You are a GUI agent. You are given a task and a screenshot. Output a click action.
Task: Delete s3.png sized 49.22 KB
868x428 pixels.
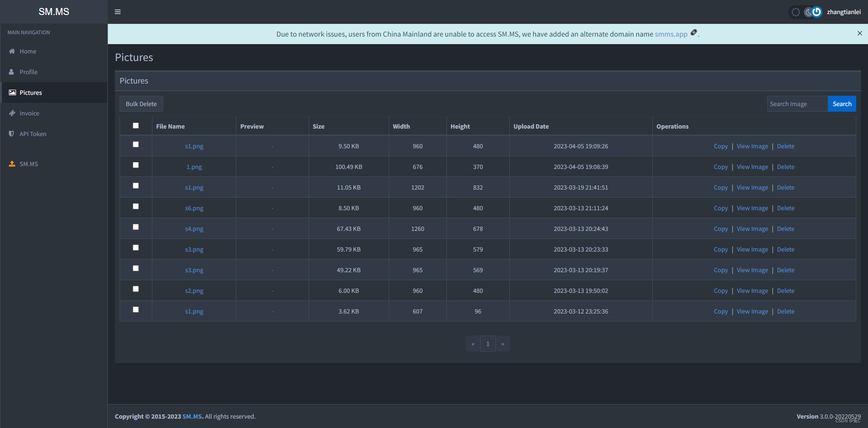785,270
